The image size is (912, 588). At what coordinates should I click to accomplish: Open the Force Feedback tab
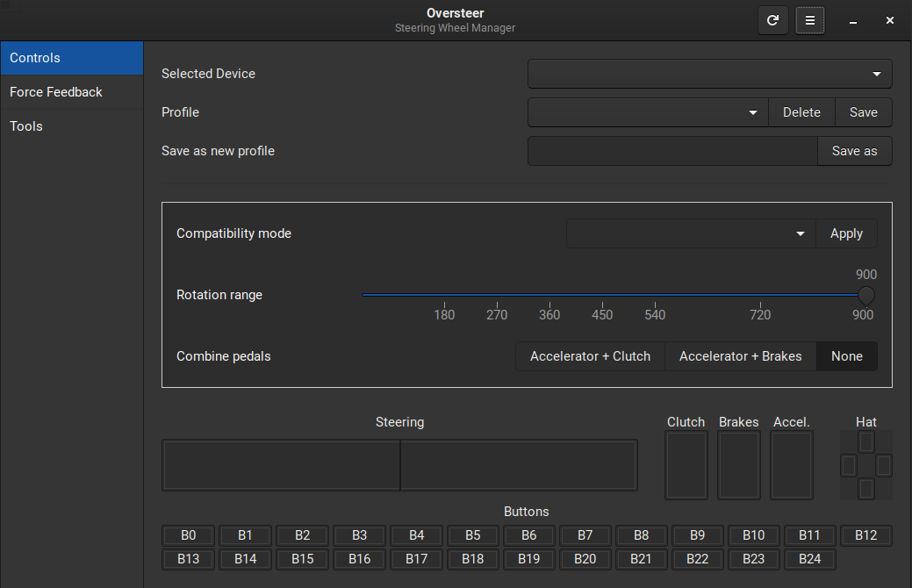tap(72, 92)
